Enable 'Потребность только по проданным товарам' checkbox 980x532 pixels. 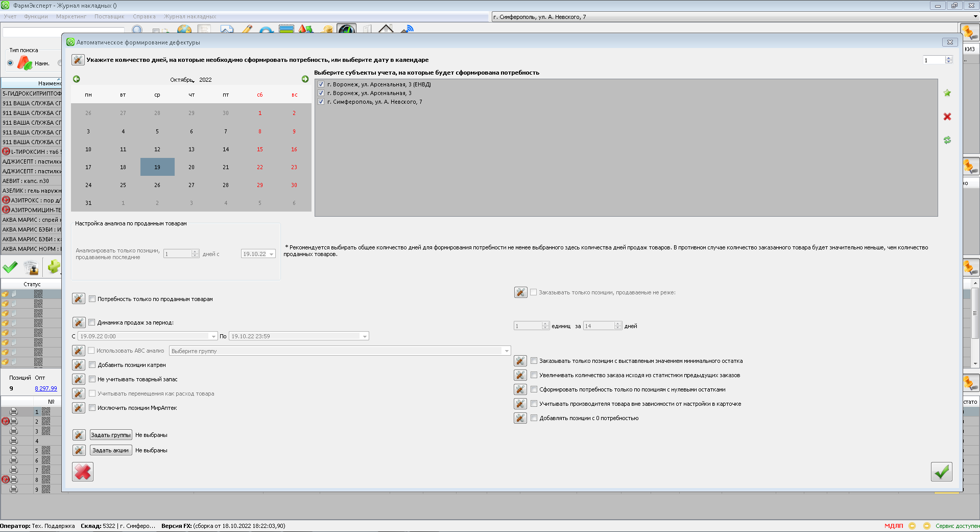(x=92, y=299)
